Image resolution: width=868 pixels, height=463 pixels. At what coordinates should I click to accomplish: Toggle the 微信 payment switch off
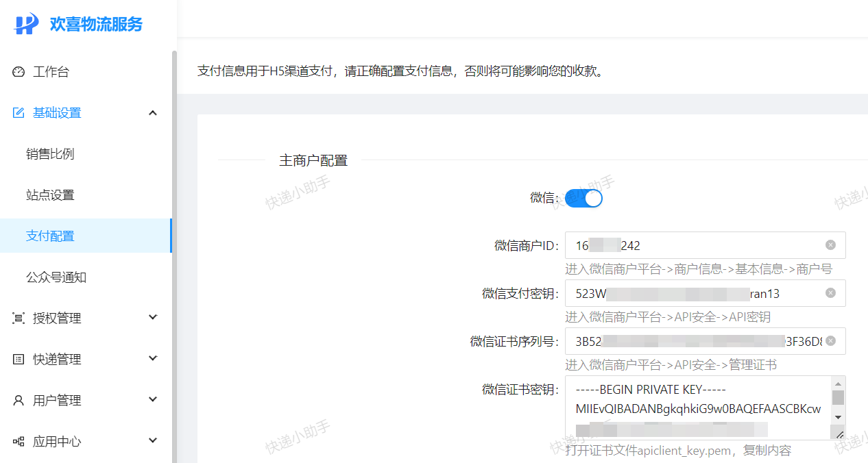[583, 198]
